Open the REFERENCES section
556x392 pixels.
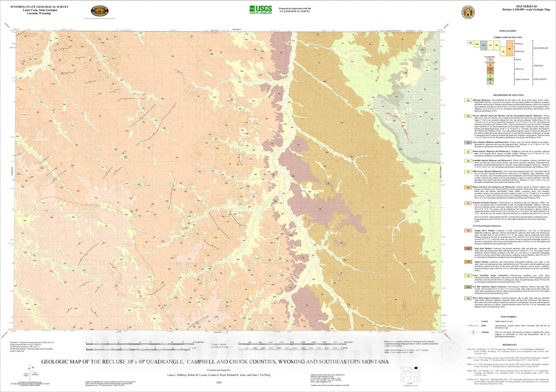[510, 345]
